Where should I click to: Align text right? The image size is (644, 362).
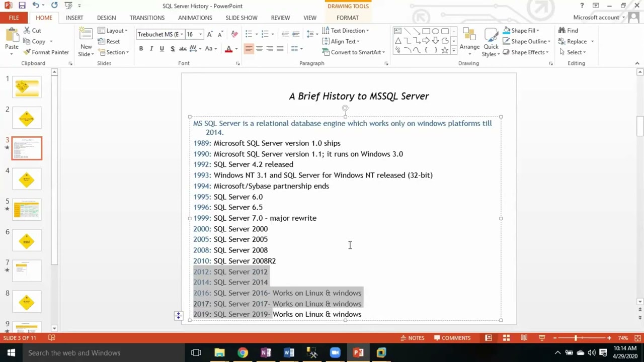click(270, 49)
